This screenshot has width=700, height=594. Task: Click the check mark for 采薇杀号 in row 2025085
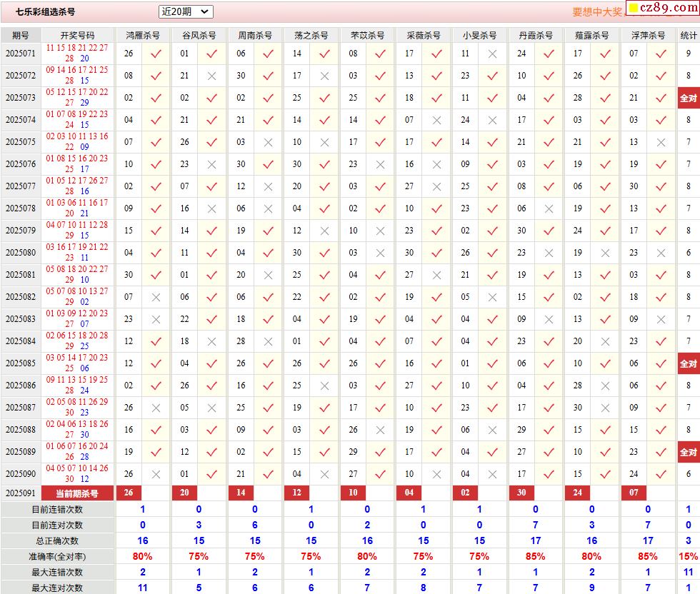[x=436, y=363]
